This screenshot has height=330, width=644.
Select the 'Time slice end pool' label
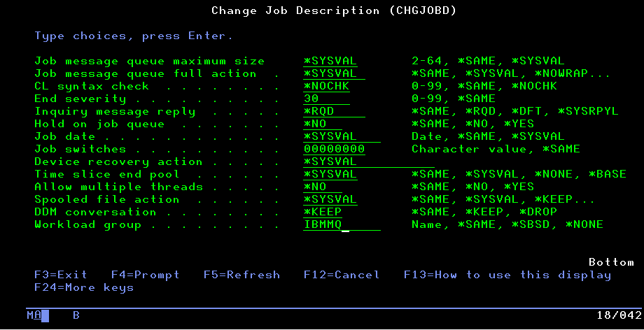[107, 174]
